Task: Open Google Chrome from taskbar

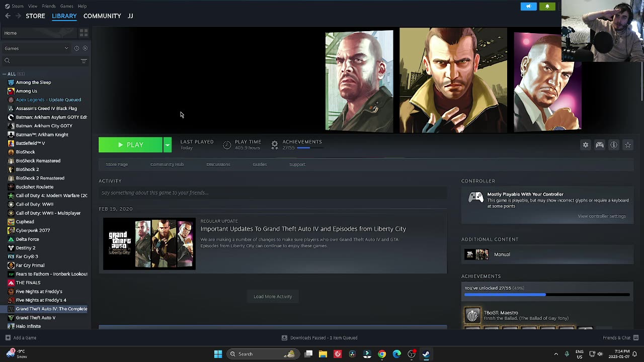Action: coord(382,354)
